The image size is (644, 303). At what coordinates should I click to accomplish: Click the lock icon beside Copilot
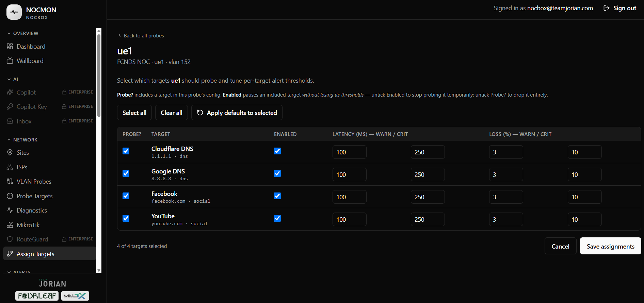coord(64,92)
